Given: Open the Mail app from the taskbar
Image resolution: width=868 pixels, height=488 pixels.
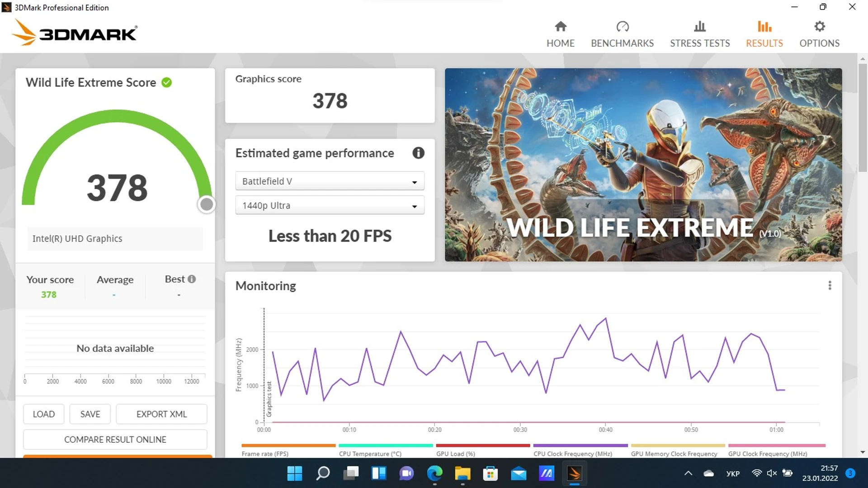Looking at the screenshot, I should click(519, 473).
